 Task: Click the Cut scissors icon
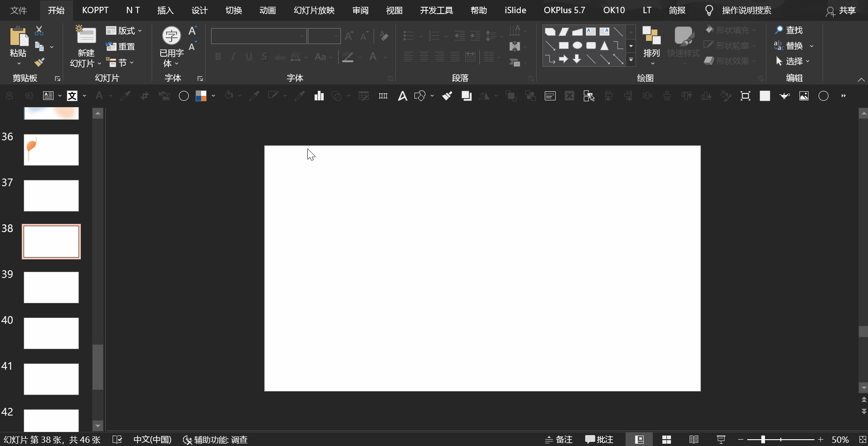(x=39, y=30)
